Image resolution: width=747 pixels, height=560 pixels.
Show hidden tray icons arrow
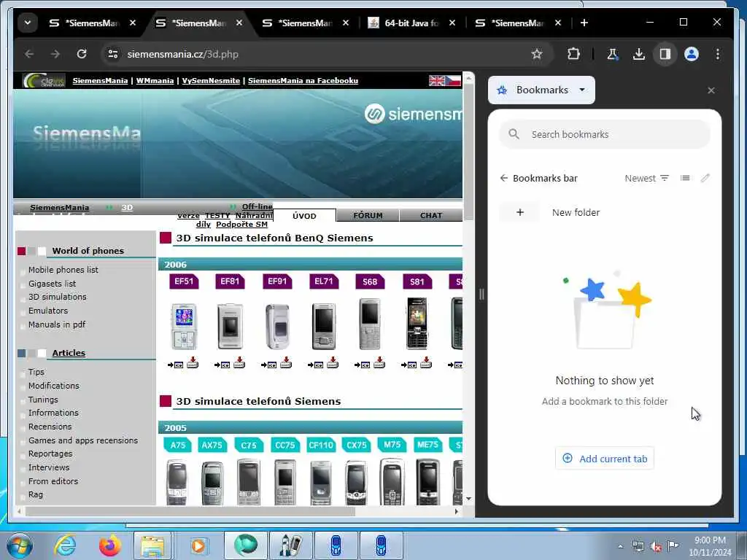620,547
